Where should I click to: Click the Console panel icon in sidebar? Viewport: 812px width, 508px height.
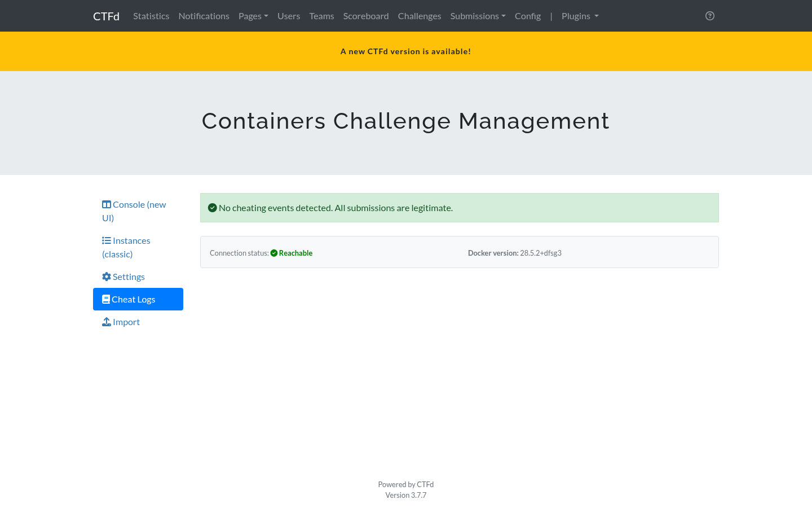(107, 204)
